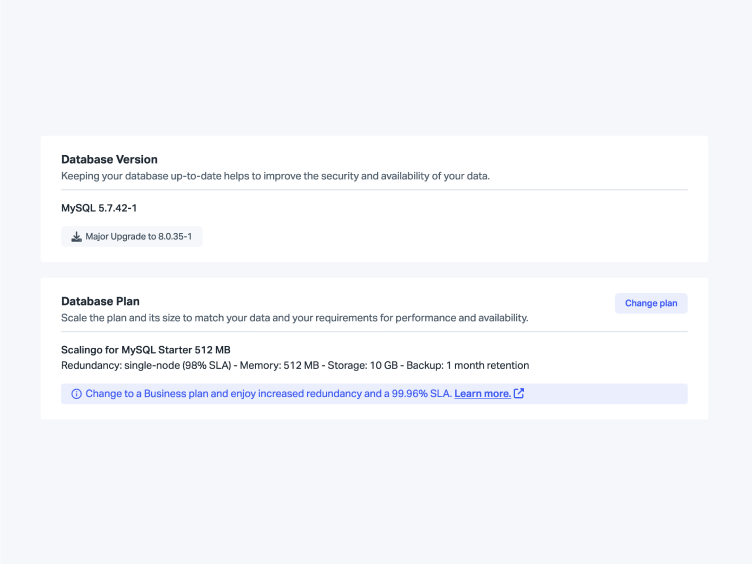
Task: Click the divider line under Database Plan description
Action: tap(374, 331)
